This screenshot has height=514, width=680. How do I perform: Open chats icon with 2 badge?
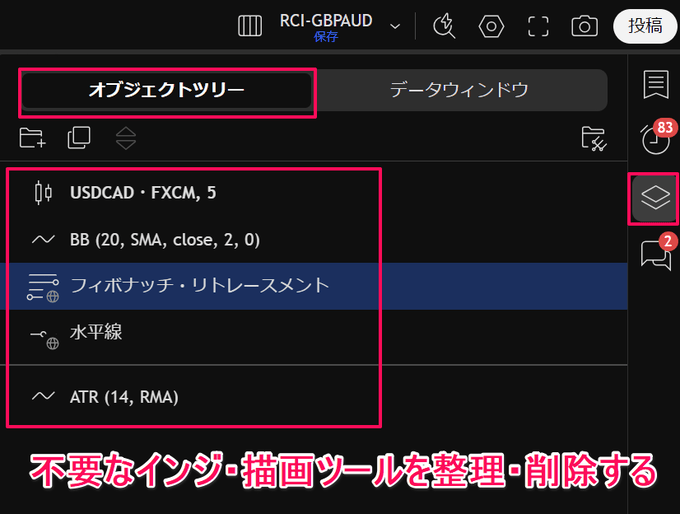[656, 253]
